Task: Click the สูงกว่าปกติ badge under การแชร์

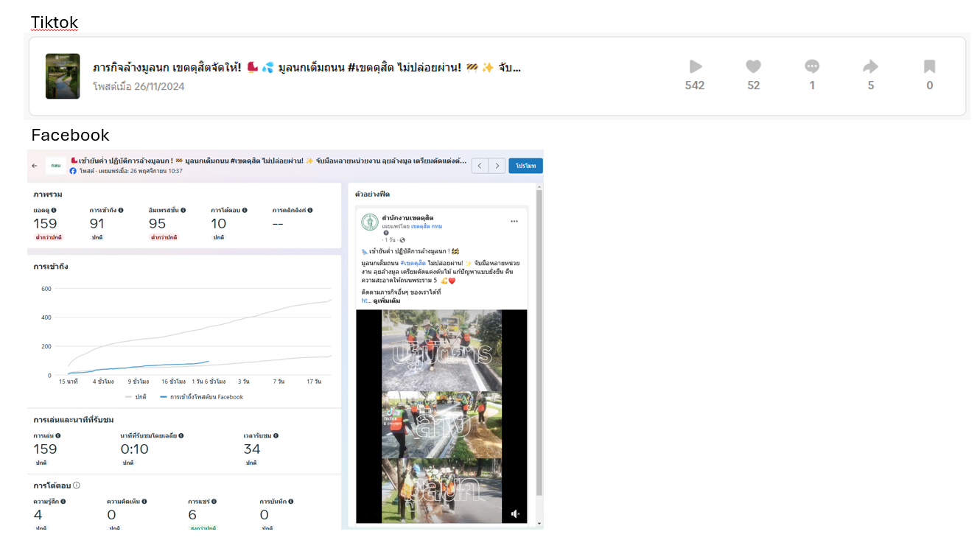Action: coord(203,527)
